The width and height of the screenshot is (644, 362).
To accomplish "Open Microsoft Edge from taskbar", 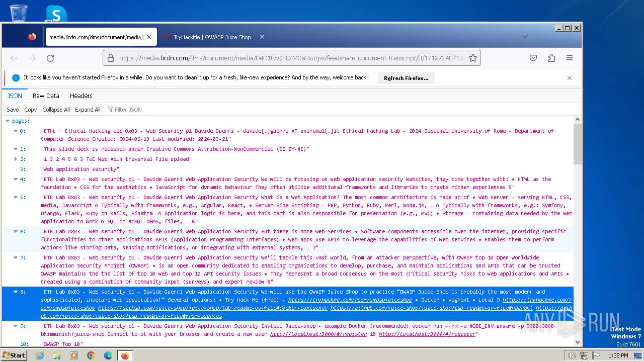I will (x=108, y=355).
